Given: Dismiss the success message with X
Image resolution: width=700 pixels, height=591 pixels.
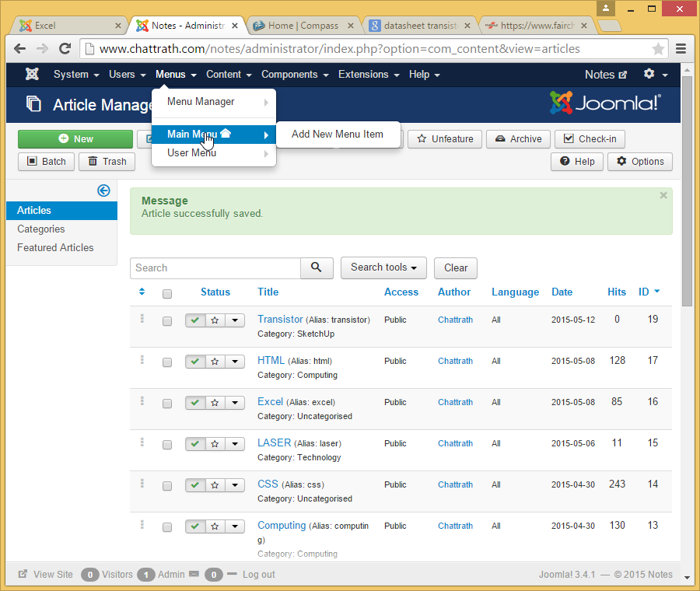Looking at the screenshot, I should [663, 196].
